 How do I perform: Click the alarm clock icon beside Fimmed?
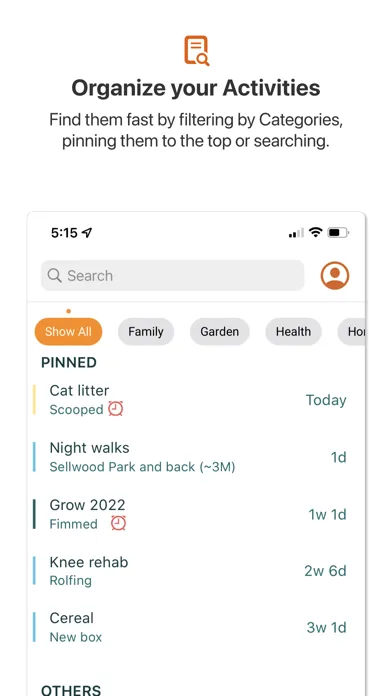point(119,523)
